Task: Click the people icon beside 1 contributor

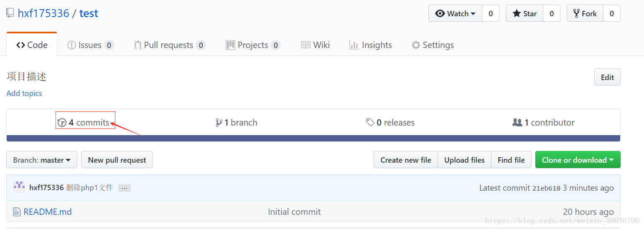Action: click(x=517, y=123)
